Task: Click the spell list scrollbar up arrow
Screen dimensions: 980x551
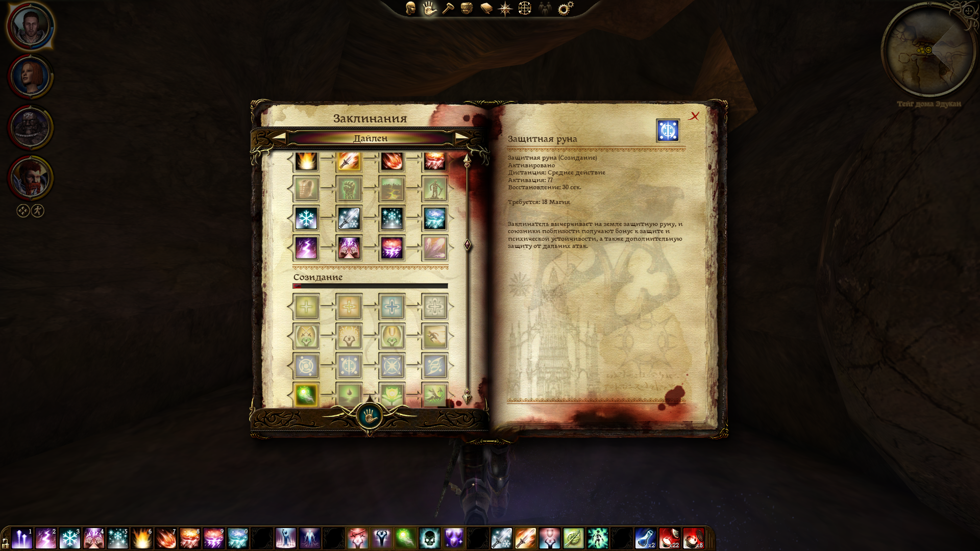Action: (x=467, y=159)
